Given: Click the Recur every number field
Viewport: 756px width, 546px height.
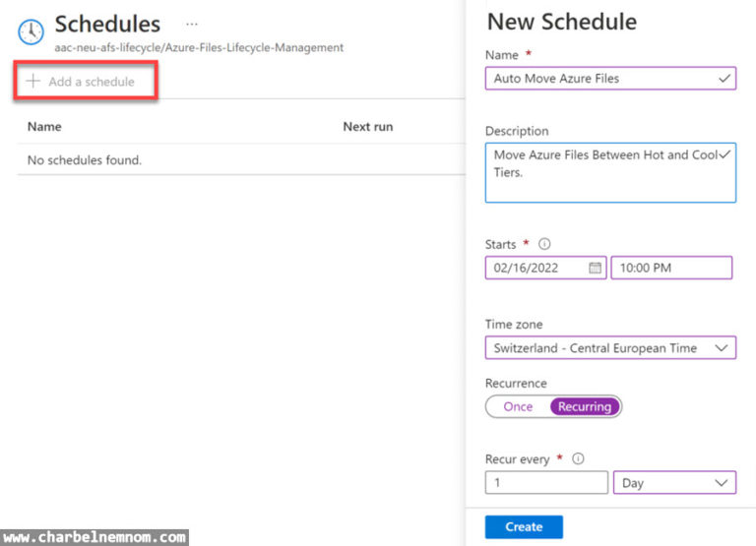Looking at the screenshot, I should point(546,482).
